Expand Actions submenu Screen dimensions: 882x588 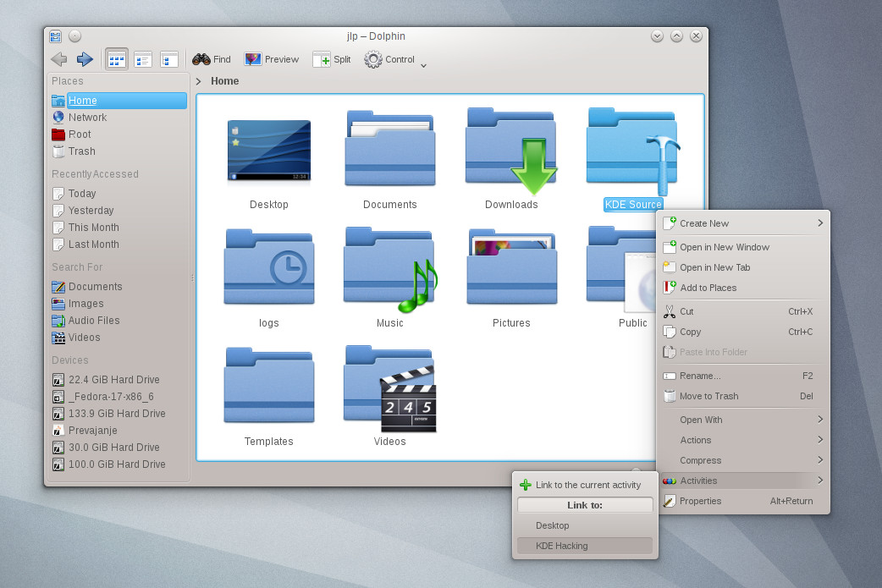point(743,440)
